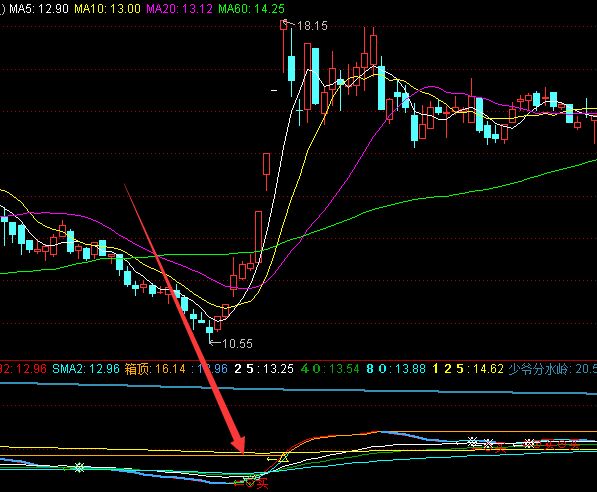Click the cyan 80: 13.88 indicator value
Viewport: 597px width, 492px height.
396,369
